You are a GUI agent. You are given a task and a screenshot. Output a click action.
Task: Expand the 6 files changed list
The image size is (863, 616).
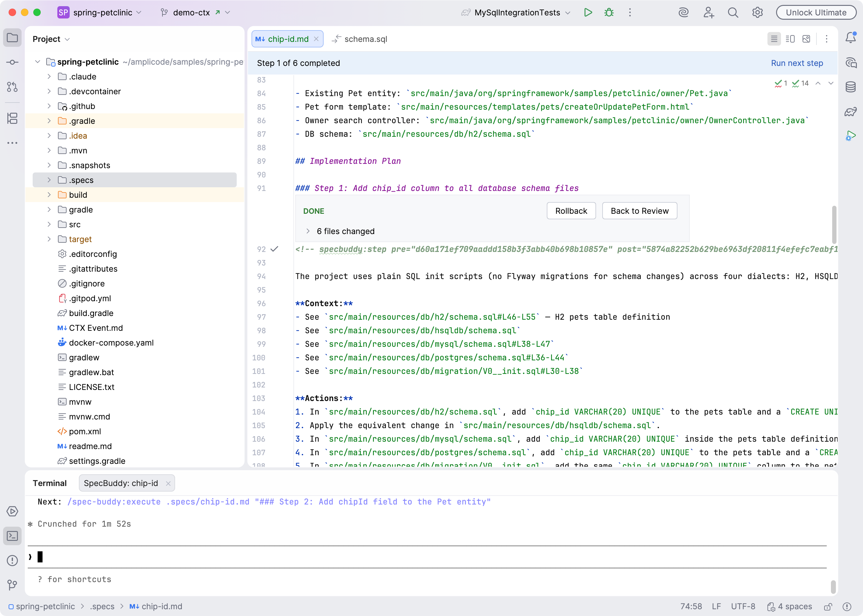(x=308, y=231)
